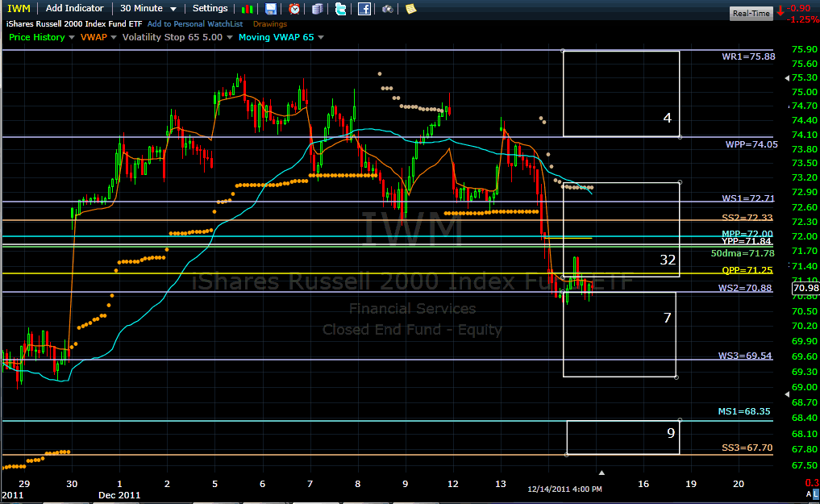Select the WS3=69.54 support label
This screenshot has height=504, width=820.
(x=745, y=356)
